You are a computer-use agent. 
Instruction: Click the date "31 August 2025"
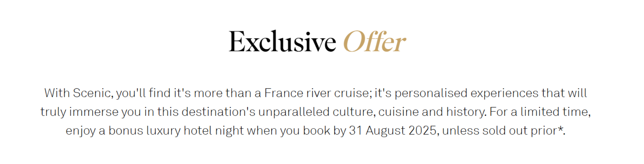coord(392,131)
